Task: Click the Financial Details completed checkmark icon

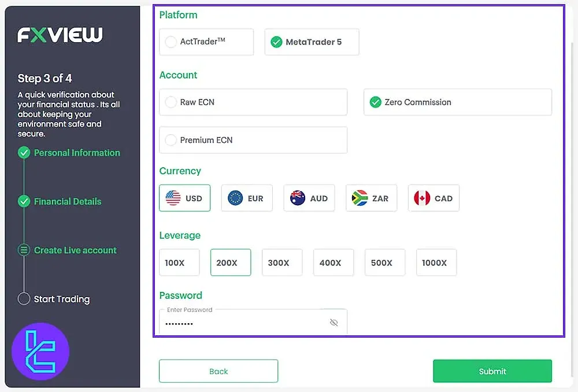Action: click(24, 201)
